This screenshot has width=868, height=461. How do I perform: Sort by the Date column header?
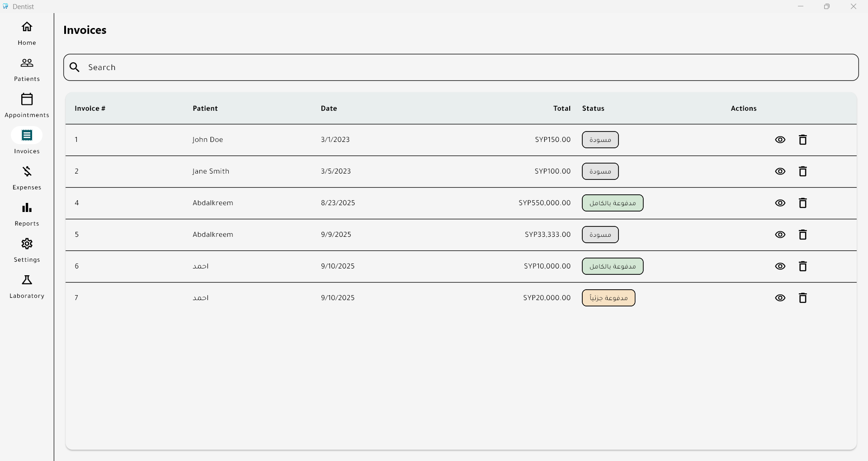coord(329,108)
